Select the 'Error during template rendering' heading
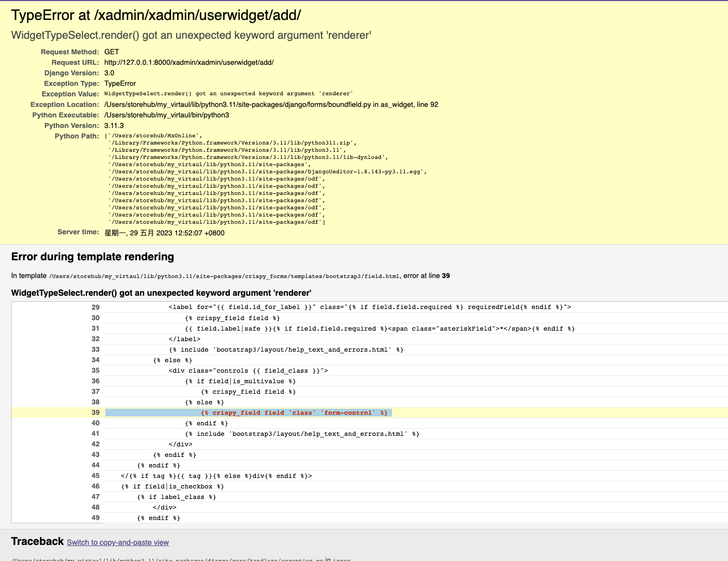 92,257
